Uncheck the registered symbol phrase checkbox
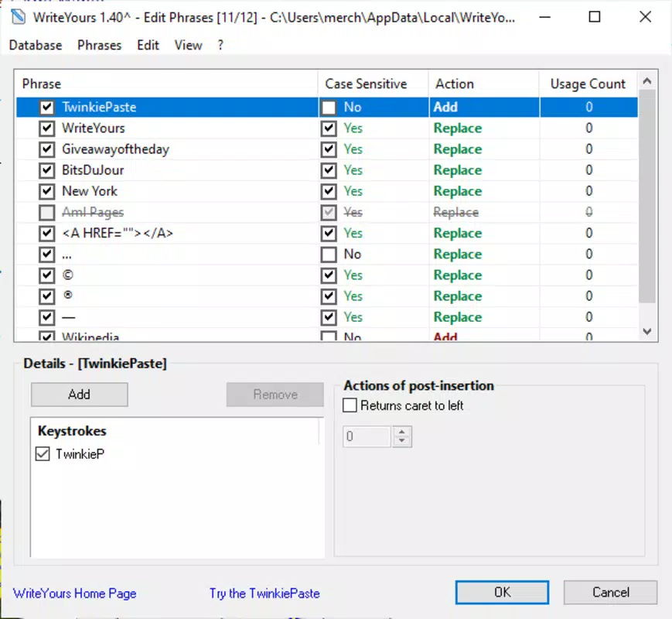The image size is (672, 619). pos(46,296)
